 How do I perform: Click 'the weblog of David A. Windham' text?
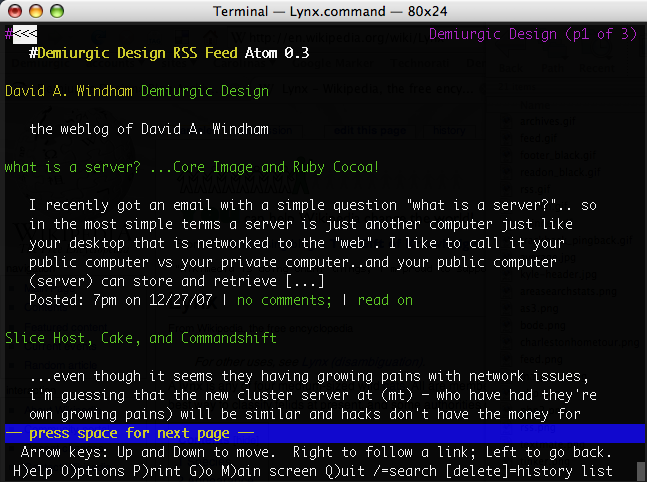[x=149, y=129]
